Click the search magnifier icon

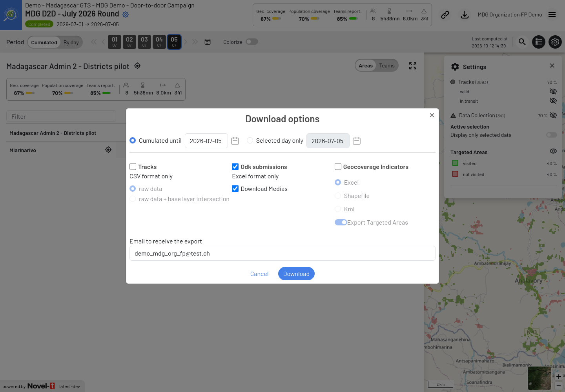coord(522,42)
